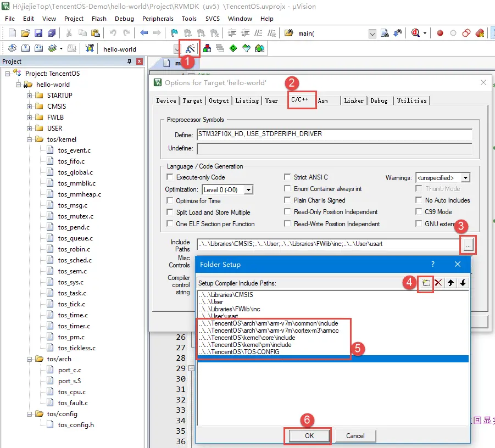Switch to the Target tab
The width and height of the screenshot is (495, 448).
pos(192,100)
